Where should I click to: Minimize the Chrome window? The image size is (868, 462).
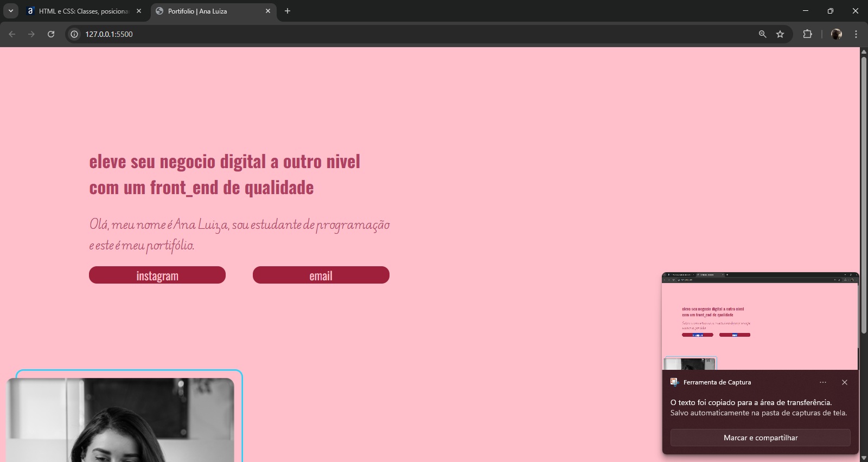click(x=806, y=11)
